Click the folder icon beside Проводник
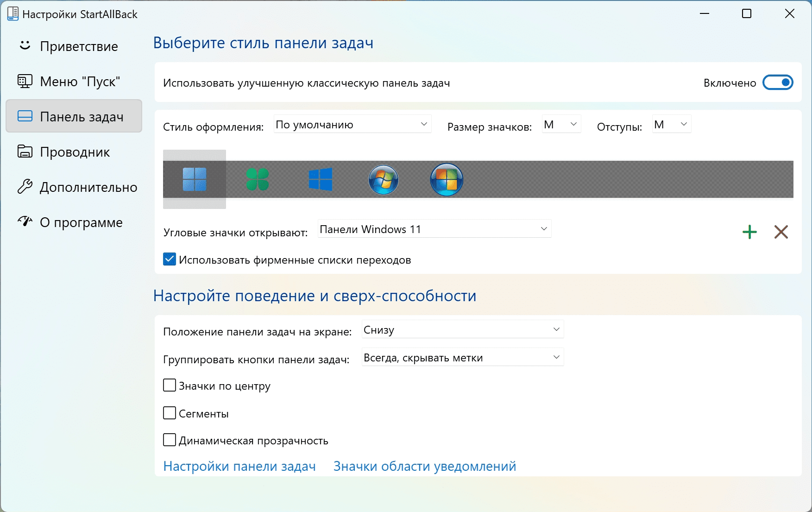812x512 pixels. [x=25, y=151]
